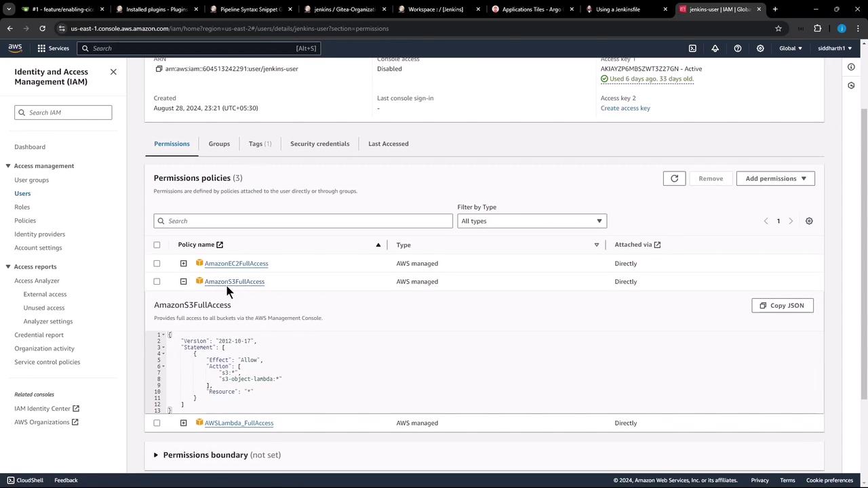868x488 pixels.
Task: Open IAM Identity Center link
Action: tap(47, 409)
